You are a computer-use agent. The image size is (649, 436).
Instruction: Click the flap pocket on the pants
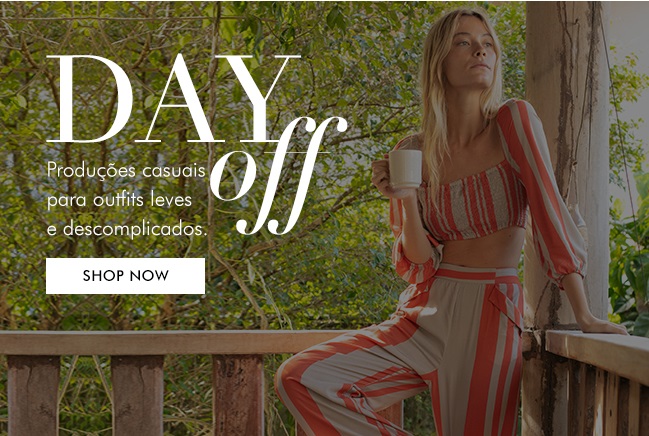[x=505, y=306]
